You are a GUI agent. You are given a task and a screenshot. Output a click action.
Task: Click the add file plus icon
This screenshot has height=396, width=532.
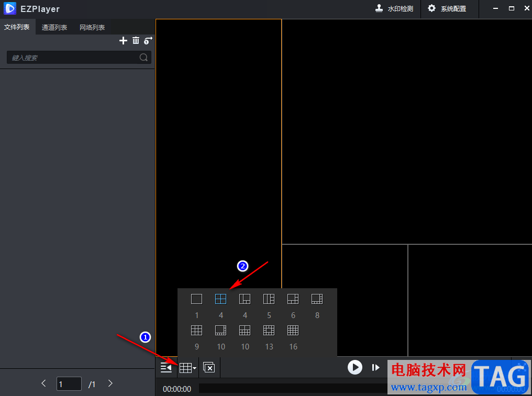click(124, 41)
